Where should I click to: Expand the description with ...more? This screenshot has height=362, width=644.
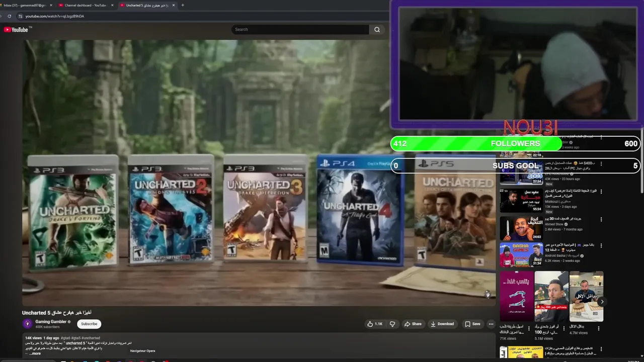pyautogui.click(x=35, y=353)
